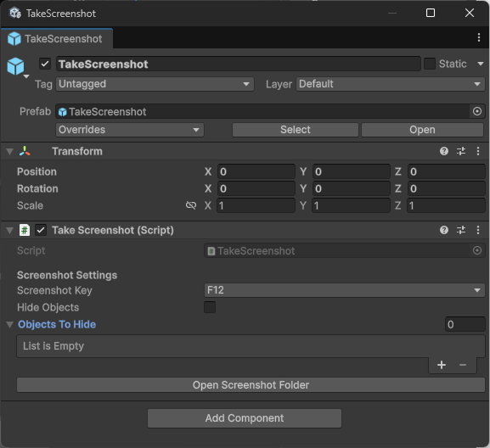
Task: Close the TakeScreenshot window
Action: click(470, 13)
